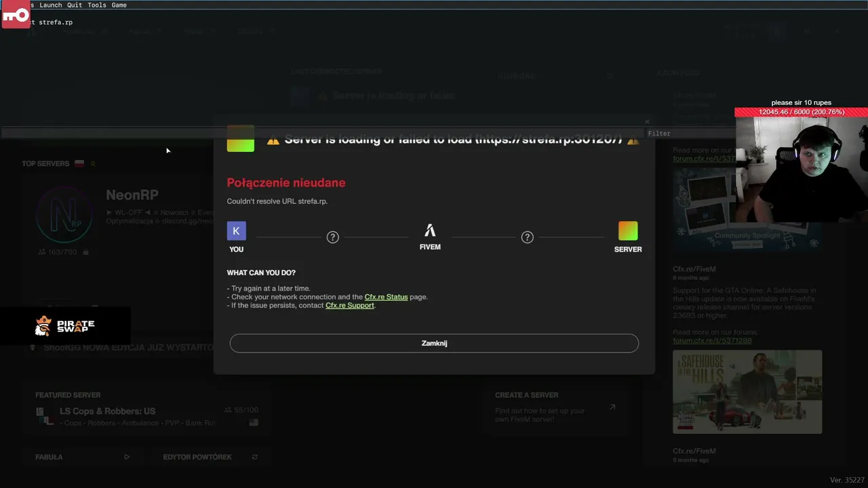Click the Pirate Swap logo overlay
The width and height of the screenshot is (868, 488).
(x=65, y=326)
